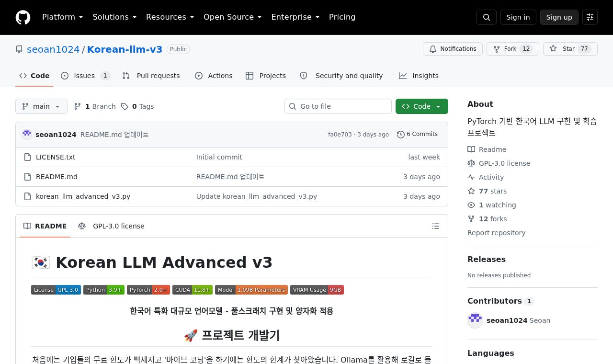613x364 pixels.
Task: Open commit hash fa0e703
Action: (x=340, y=135)
